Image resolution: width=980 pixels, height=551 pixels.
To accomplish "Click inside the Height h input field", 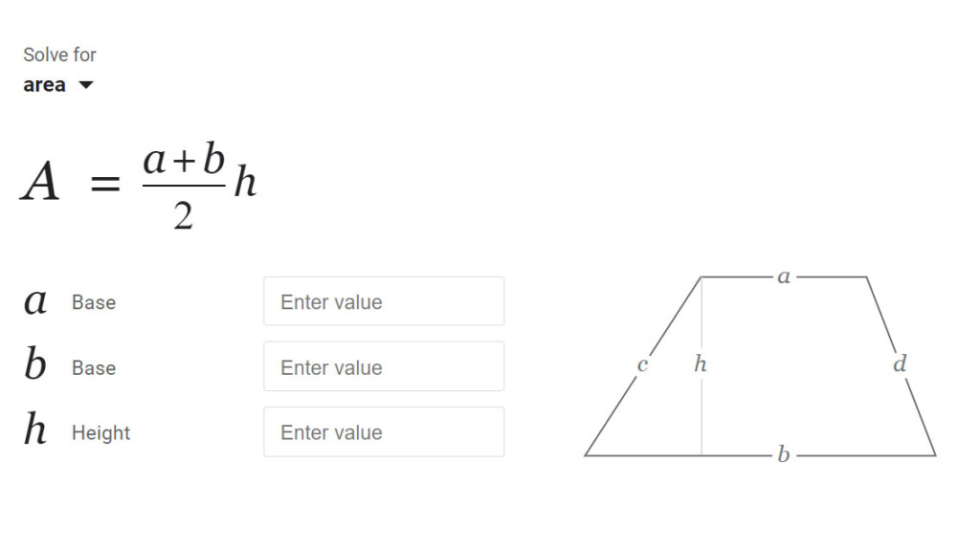I will tap(383, 431).
